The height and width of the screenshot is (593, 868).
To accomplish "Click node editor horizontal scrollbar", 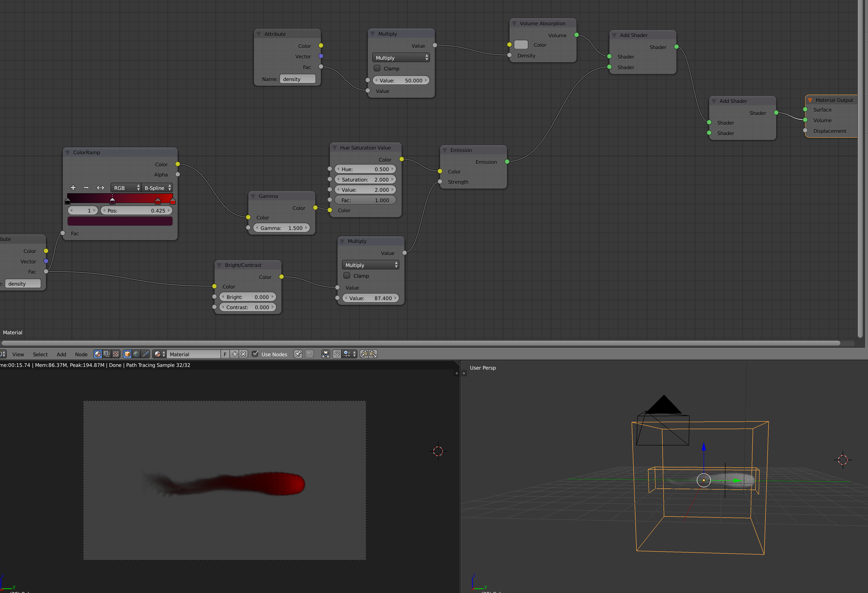I will pyautogui.click(x=421, y=343).
